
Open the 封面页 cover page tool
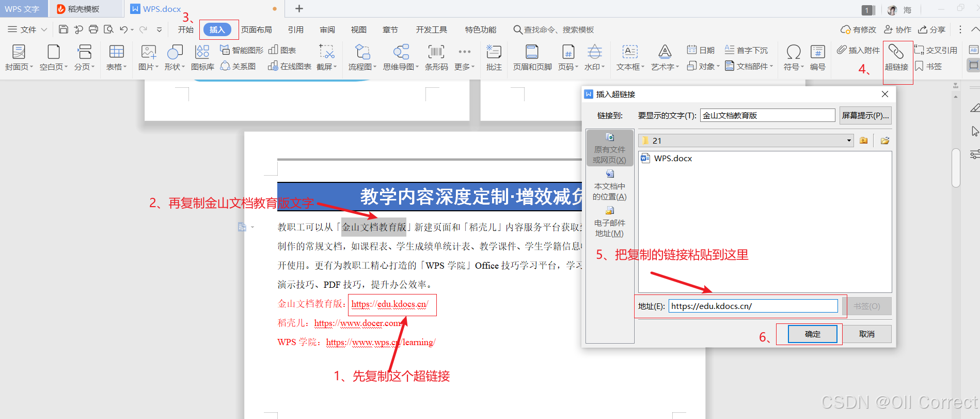(19, 57)
